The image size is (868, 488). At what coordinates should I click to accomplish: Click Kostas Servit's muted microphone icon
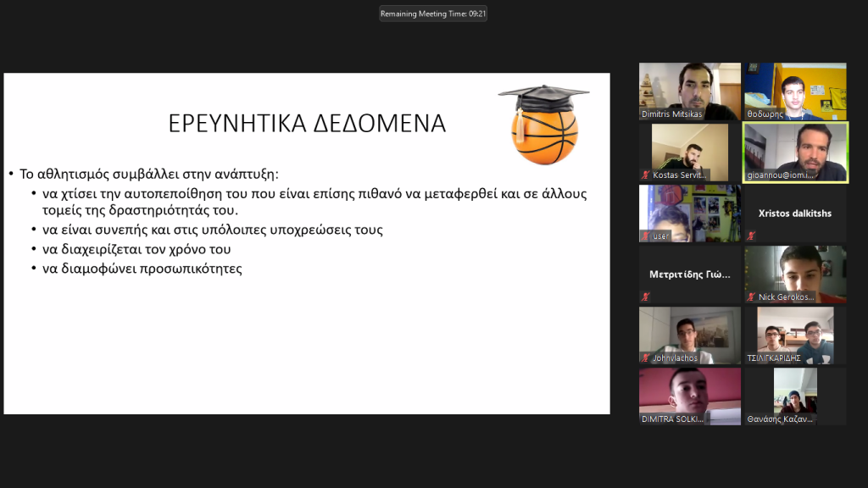point(646,175)
